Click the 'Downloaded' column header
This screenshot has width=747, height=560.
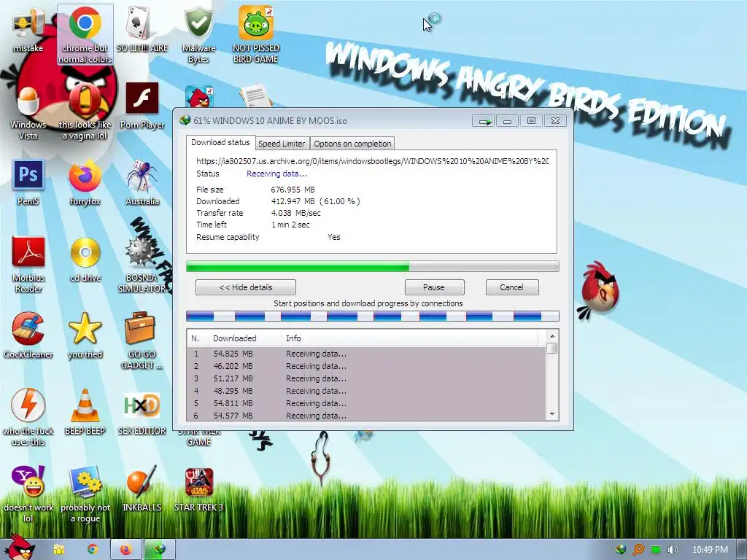click(x=245, y=338)
